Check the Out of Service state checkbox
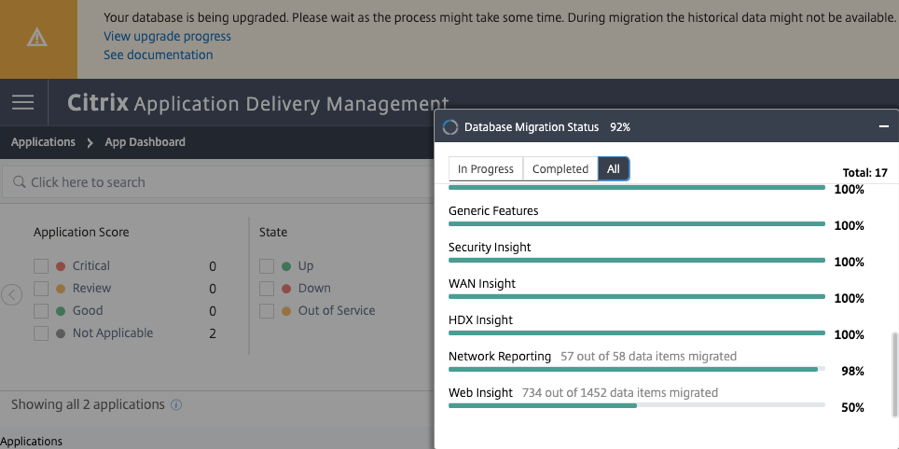This screenshot has width=899, height=449. pos(267,311)
